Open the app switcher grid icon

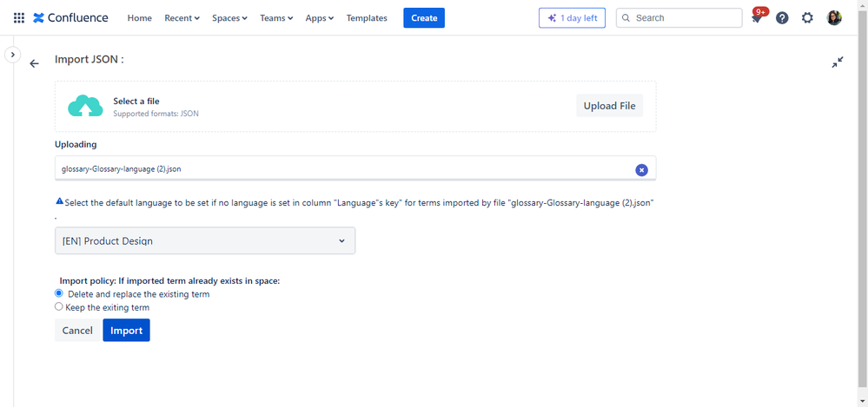pos(19,17)
